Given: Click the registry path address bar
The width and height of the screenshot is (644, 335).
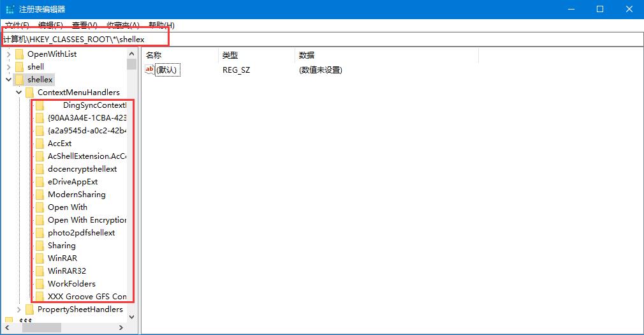Looking at the screenshot, I should (322, 40).
